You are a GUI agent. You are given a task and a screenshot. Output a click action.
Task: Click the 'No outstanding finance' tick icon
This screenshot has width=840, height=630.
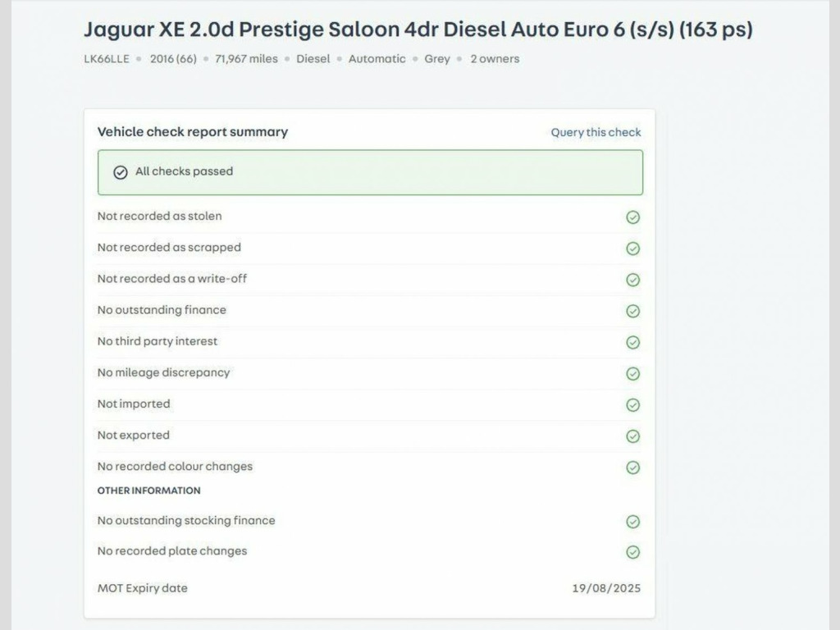[x=632, y=311]
